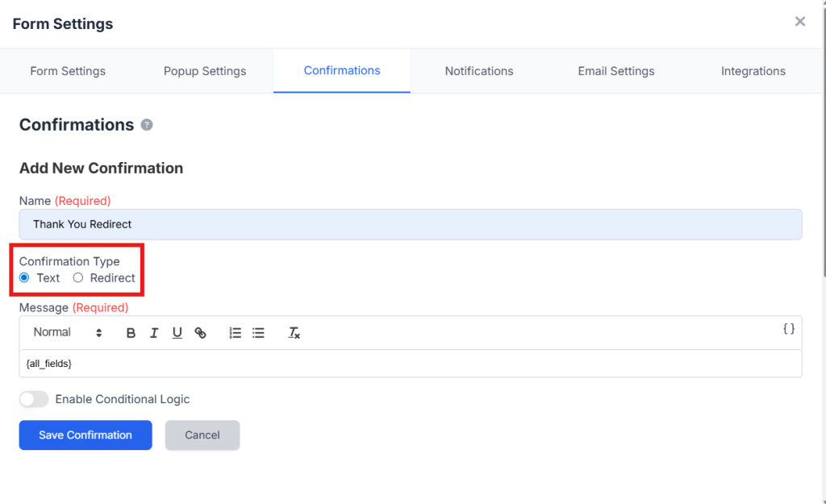Switch to the Notifications tab
Viewport: 826px width, 504px height.
pos(478,71)
